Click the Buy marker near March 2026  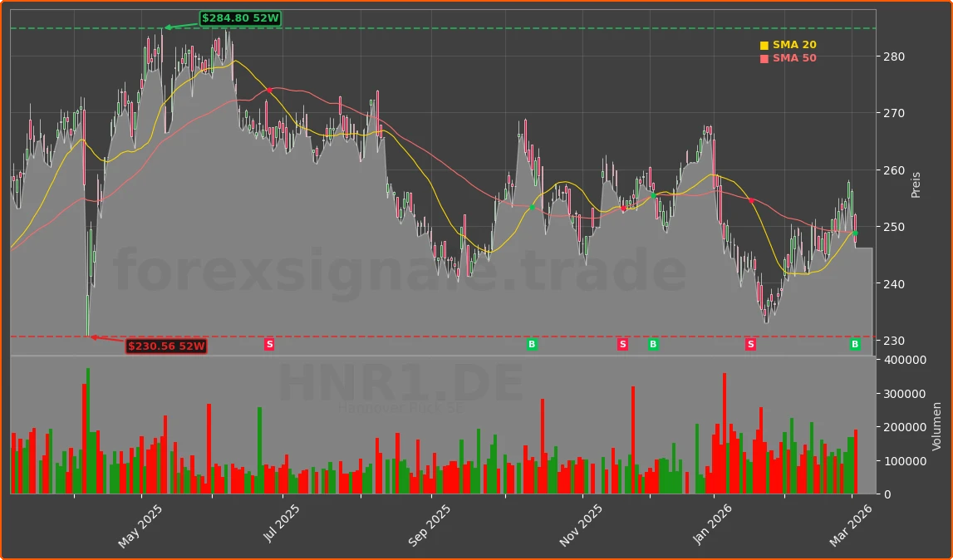[855, 344]
